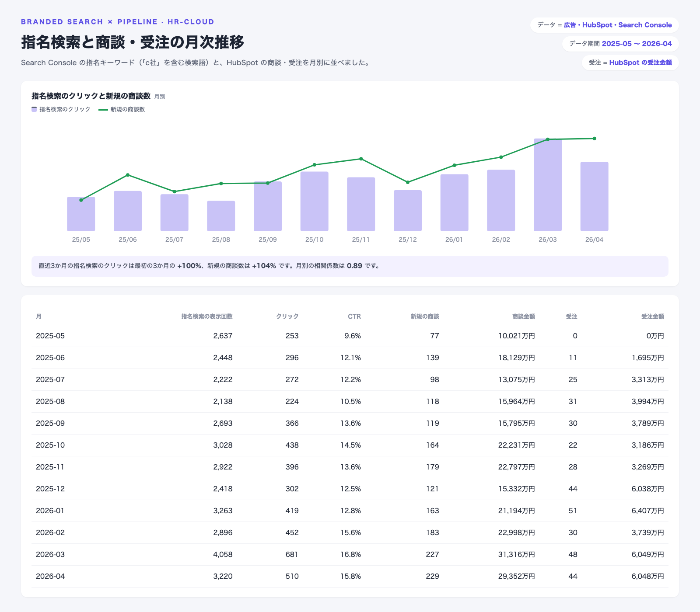700x612 pixels.
Task: Click the new deals value 98
Action: pos(435,379)
